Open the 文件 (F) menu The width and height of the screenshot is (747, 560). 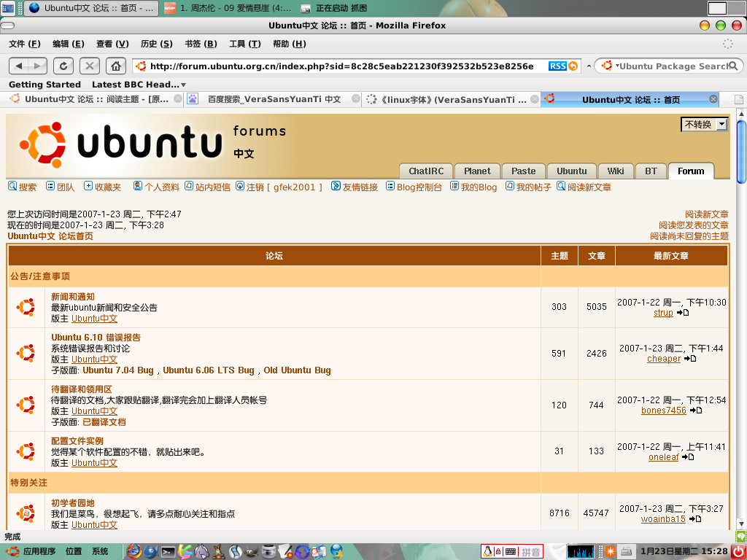(x=25, y=44)
